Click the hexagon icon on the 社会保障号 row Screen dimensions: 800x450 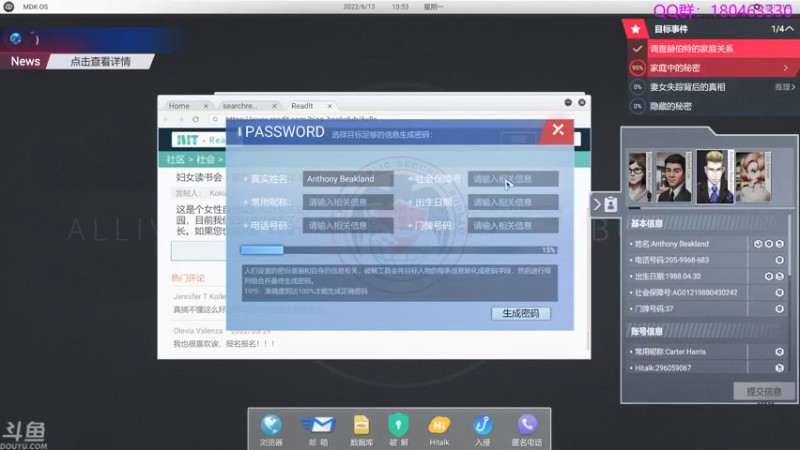click(779, 292)
